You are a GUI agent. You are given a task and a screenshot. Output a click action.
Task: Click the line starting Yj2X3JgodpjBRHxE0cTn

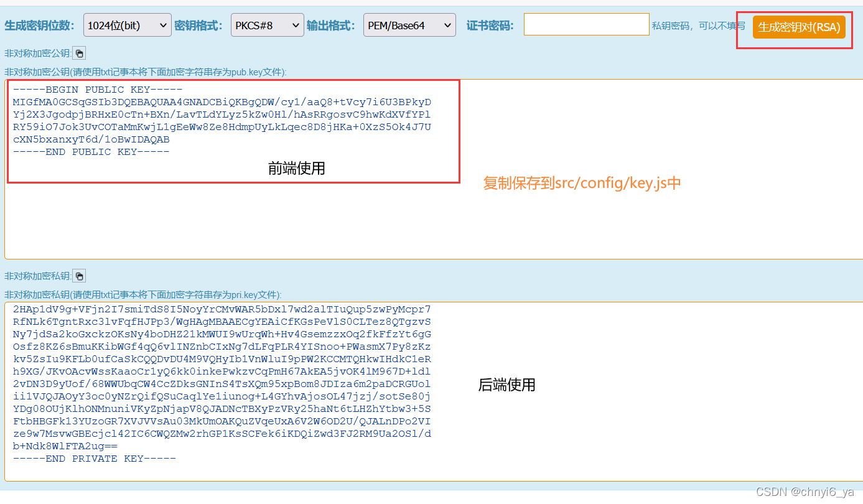pos(222,114)
